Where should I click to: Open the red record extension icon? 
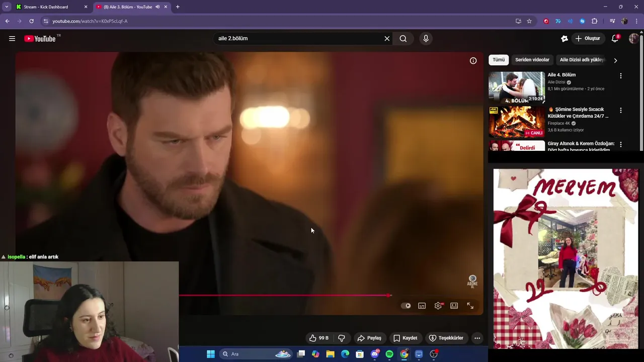click(546, 21)
